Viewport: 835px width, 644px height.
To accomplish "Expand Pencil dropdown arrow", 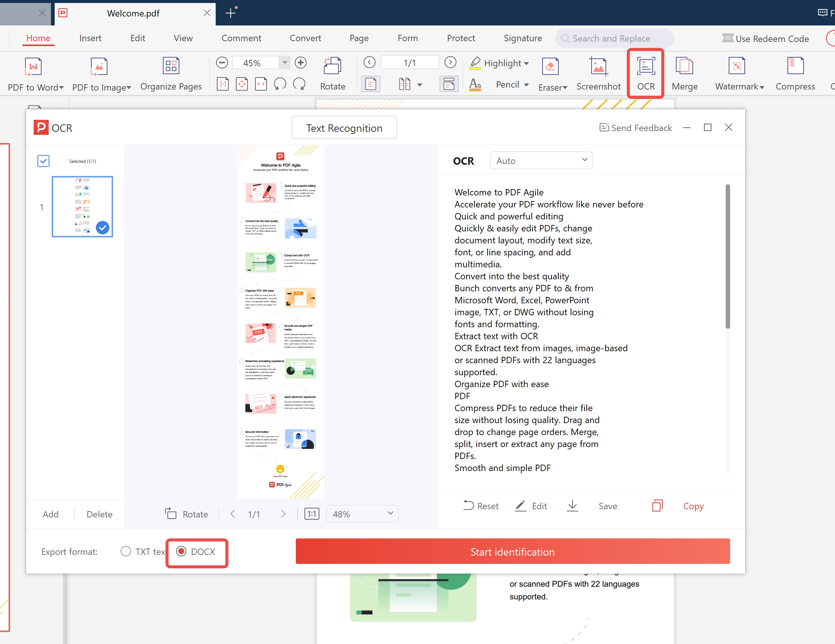I will click(x=526, y=85).
